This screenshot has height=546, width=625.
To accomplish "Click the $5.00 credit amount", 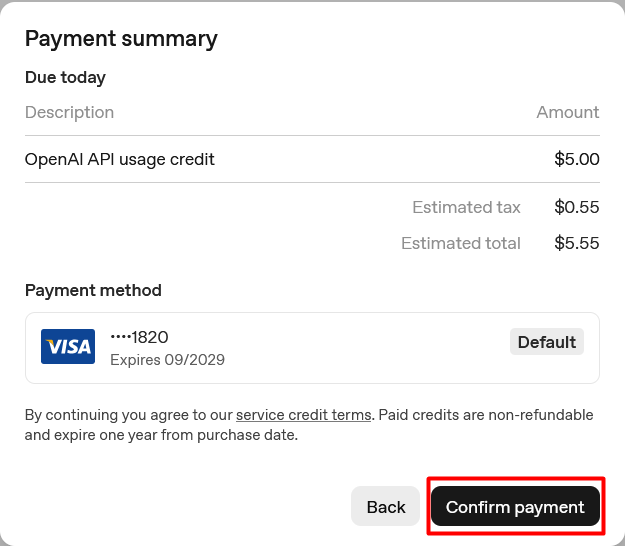I will coord(576,159).
